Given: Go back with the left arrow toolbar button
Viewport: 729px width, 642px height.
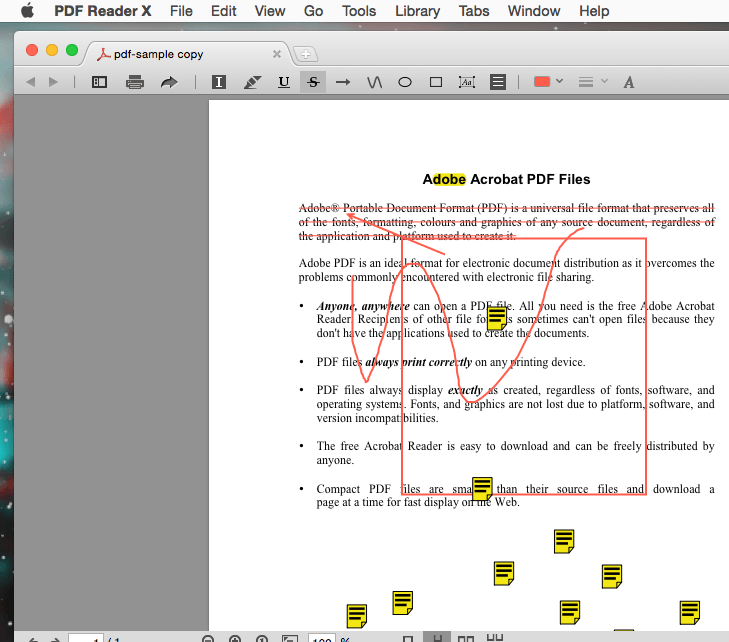Looking at the screenshot, I should [31, 82].
